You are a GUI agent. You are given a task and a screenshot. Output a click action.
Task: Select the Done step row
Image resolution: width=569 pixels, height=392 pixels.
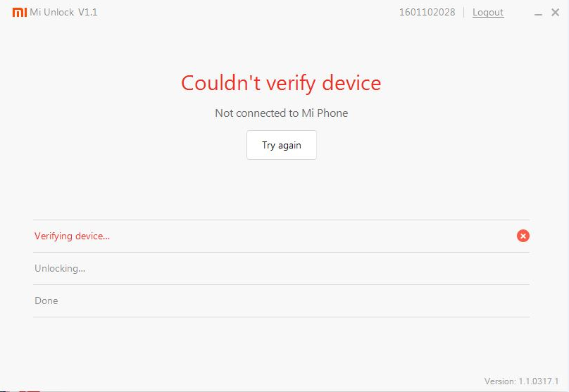click(x=281, y=301)
